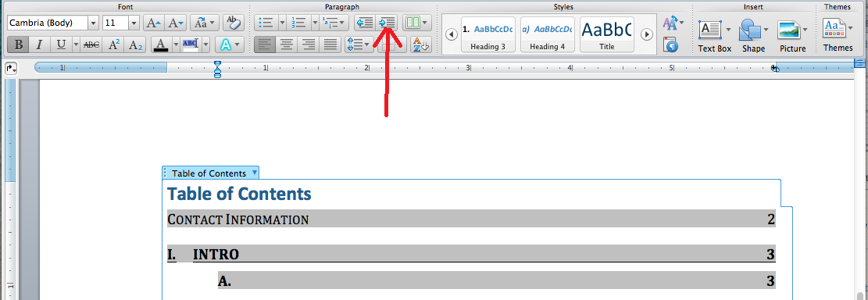Open the Shape insert menu
The image size is (868, 300).
753,36
